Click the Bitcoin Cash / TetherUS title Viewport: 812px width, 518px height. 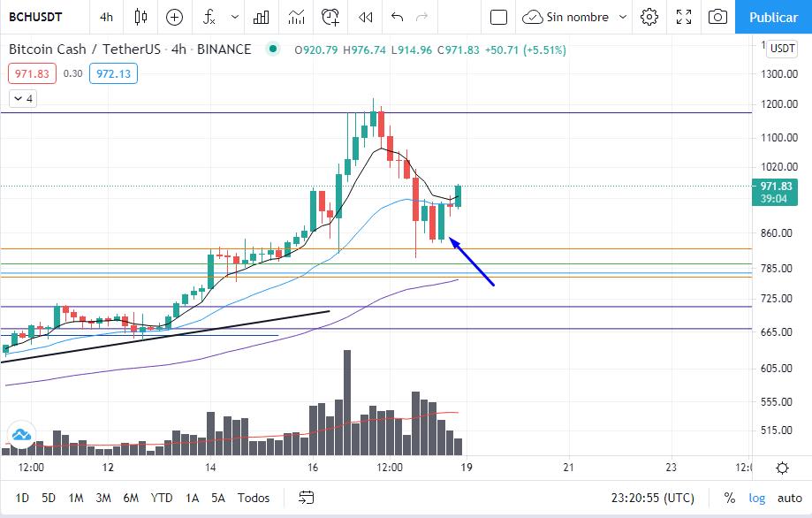point(85,50)
